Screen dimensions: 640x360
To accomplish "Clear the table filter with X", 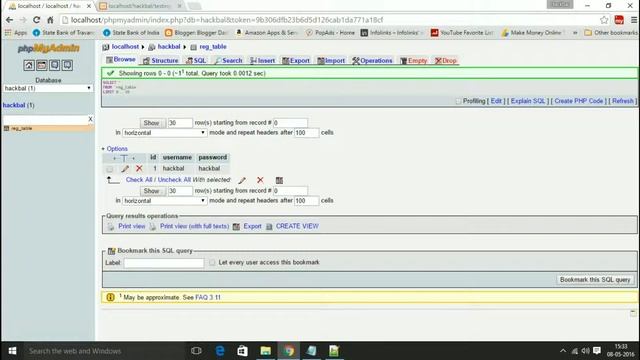I will 90,119.
